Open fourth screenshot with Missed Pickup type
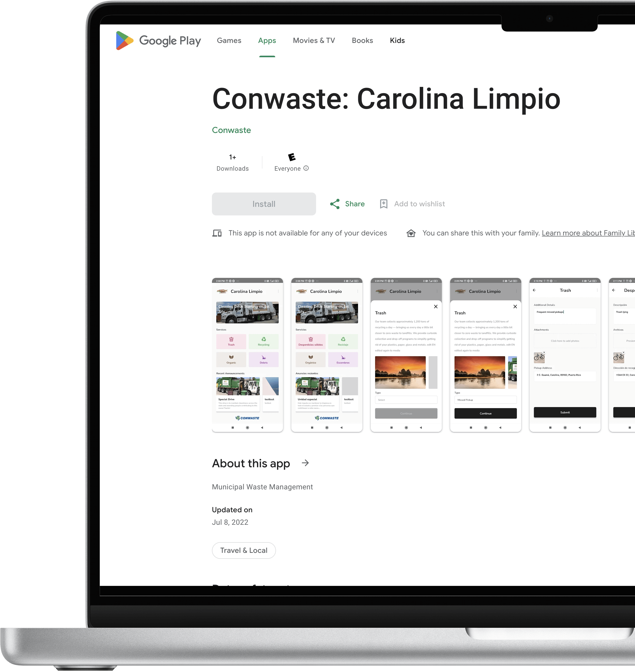The height and width of the screenshot is (672, 635). pyautogui.click(x=485, y=355)
